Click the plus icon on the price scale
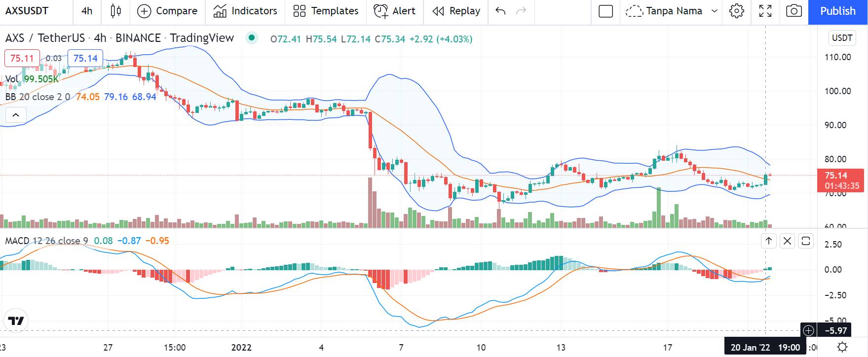Screen dimensions: 868x357 tap(808, 330)
